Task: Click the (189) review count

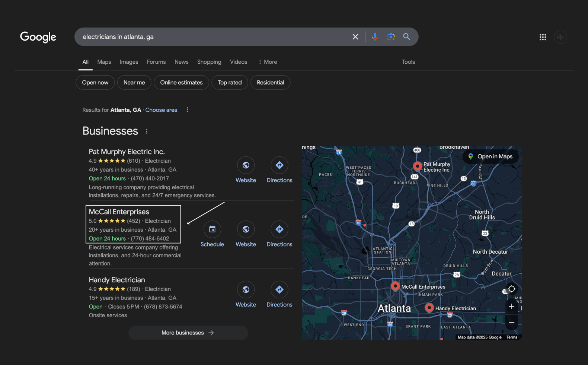Action: tap(134, 289)
